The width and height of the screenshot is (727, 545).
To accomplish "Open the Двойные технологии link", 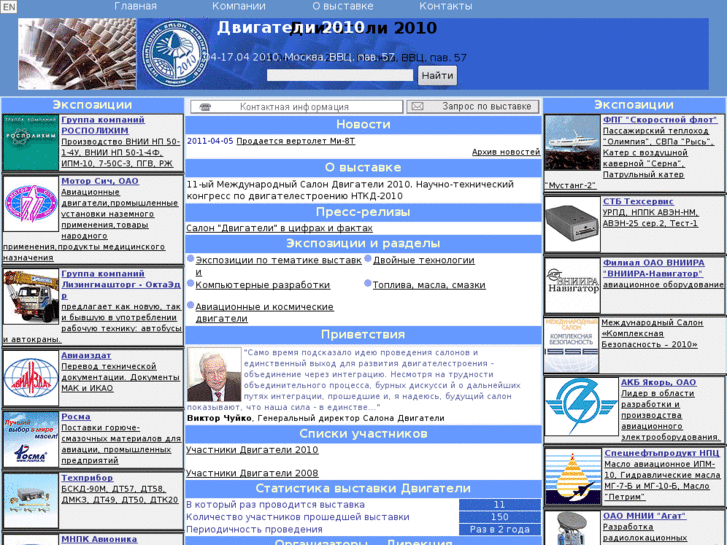I will click(x=424, y=260).
